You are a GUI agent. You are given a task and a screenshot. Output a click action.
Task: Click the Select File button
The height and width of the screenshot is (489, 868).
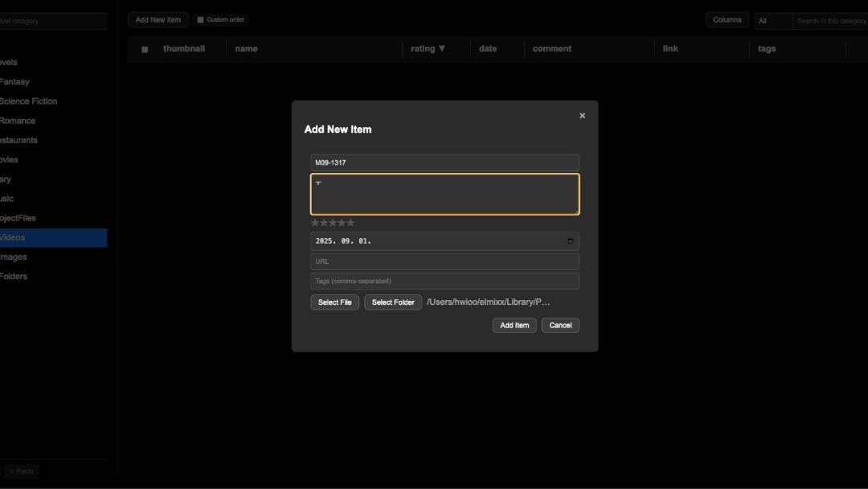tap(334, 302)
